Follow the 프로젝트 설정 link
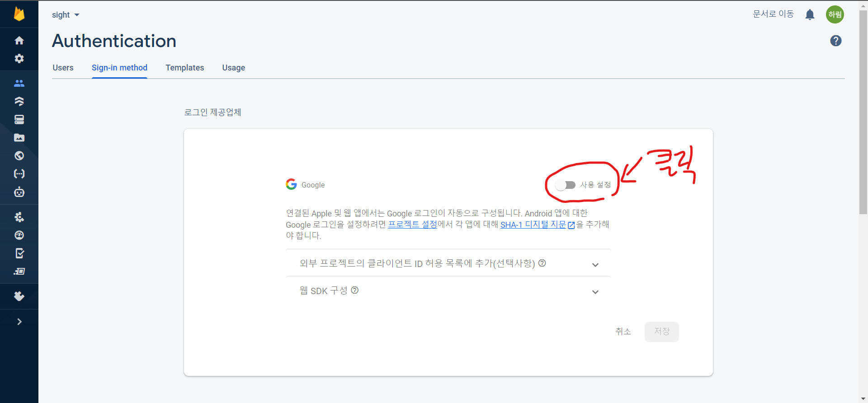This screenshot has height=403, width=868. tap(413, 225)
